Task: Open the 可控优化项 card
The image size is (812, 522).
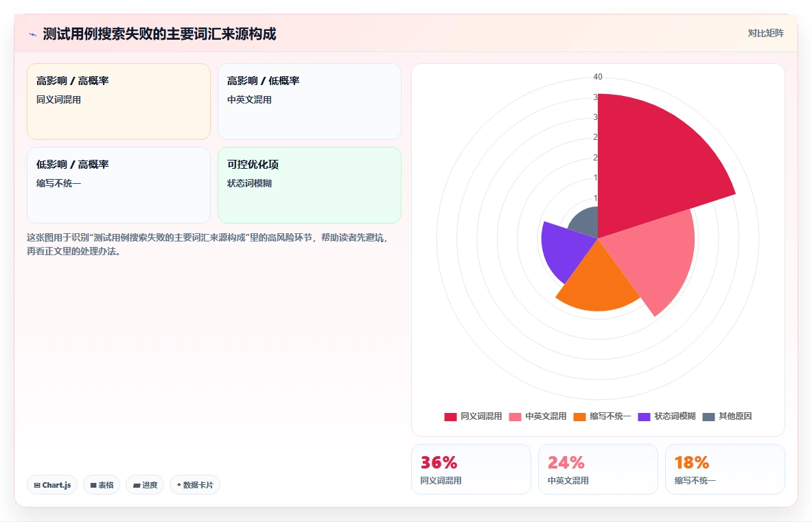Action: point(309,185)
